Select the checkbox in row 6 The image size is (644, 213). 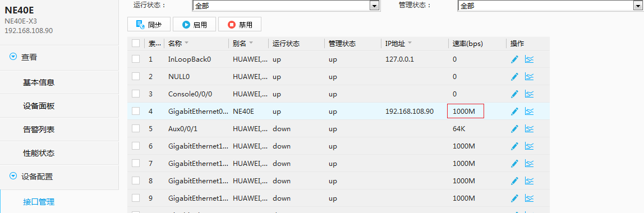[136, 146]
